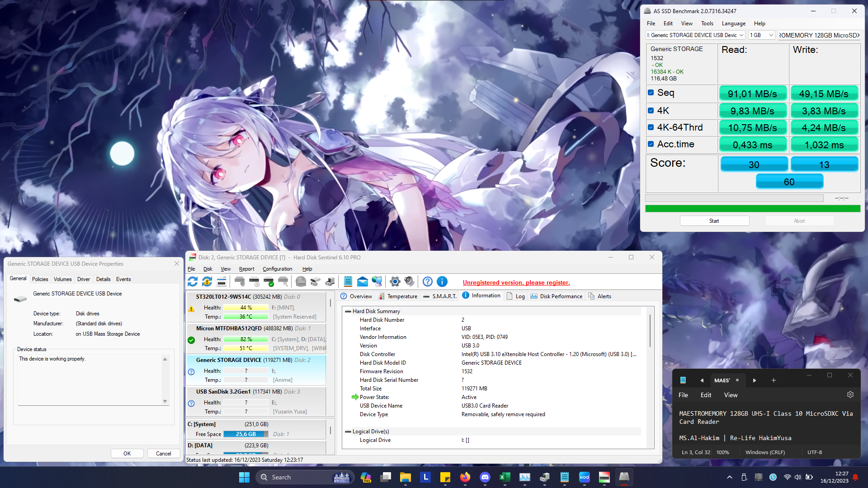
Task: Start the AS SSD benchmark
Action: pos(714,221)
